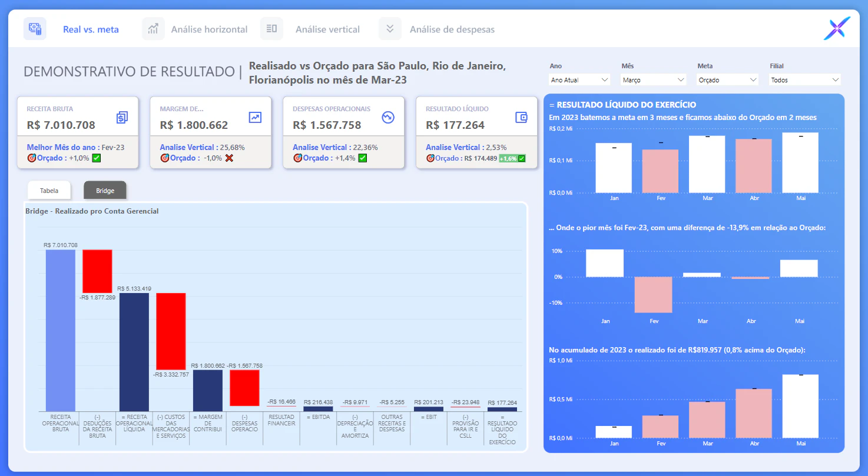The width and height of the screenshot is (868, 476).
Task: Click the Resultado Líquido wallet icon
Action: coord(521,117)
